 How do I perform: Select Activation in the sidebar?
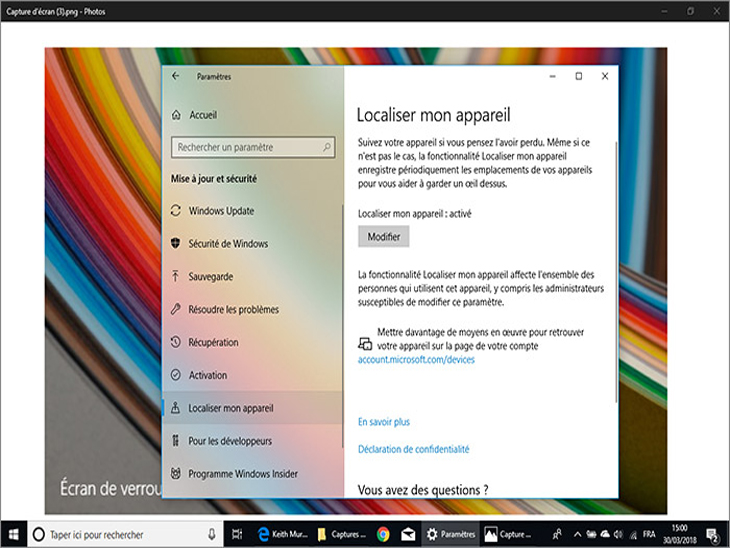(x=208, y=376)
